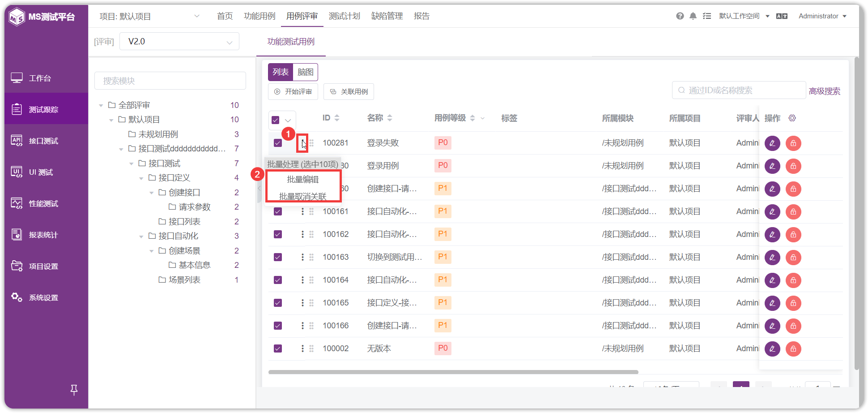Collapse the 全部评审 tree node
Viewport: 868px width, 413px height.
tap(101, 106)
